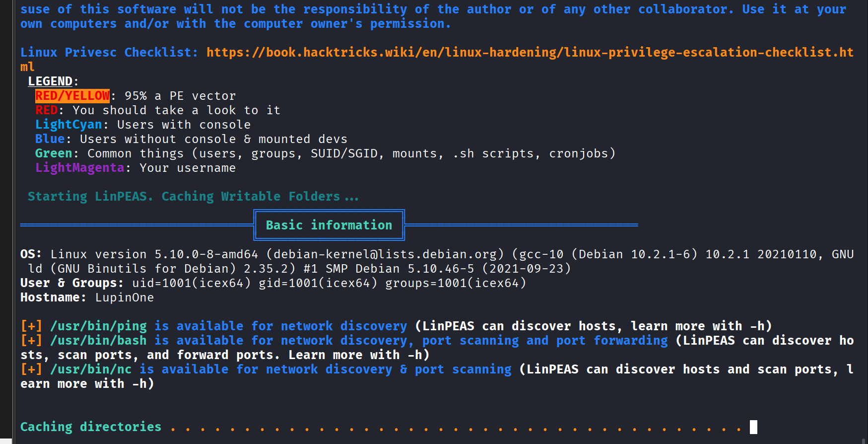Click the bold OS: label

[31, 254]
